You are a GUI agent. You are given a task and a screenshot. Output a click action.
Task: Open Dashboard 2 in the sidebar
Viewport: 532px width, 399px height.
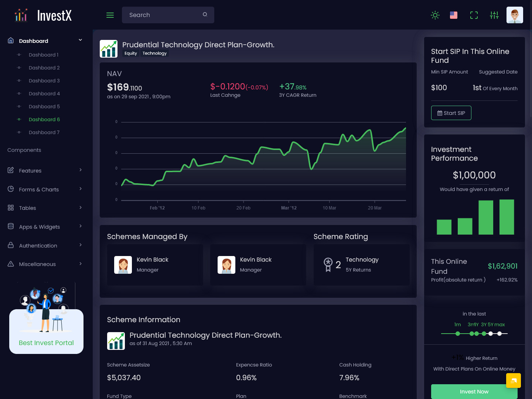coord(44,68)
